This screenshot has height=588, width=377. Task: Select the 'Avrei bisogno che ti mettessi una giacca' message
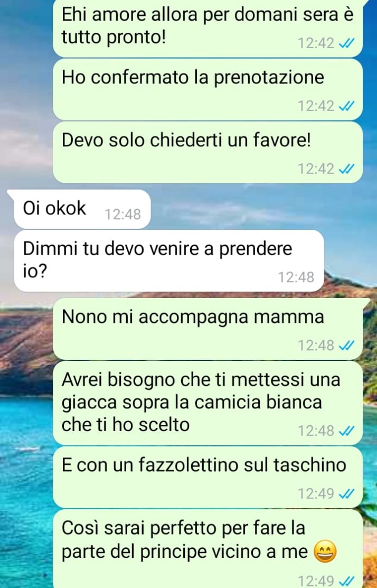(208, 403)
